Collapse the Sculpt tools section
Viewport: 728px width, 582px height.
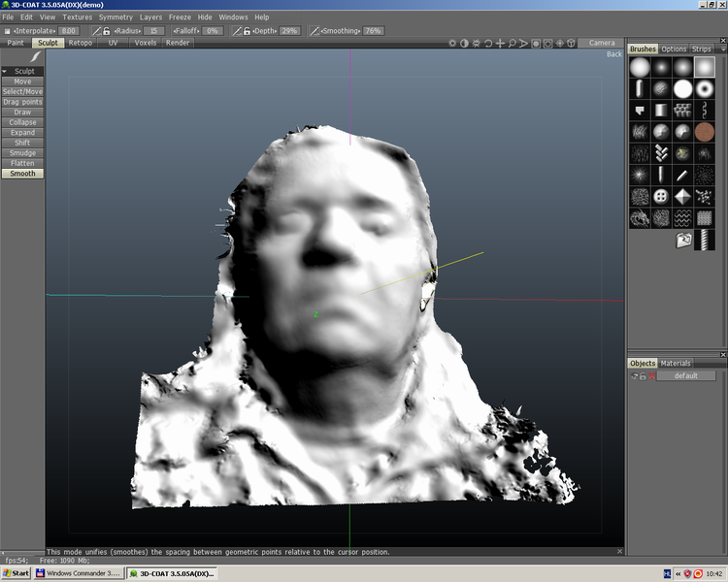pyautogui.click(x=5, y=71)
